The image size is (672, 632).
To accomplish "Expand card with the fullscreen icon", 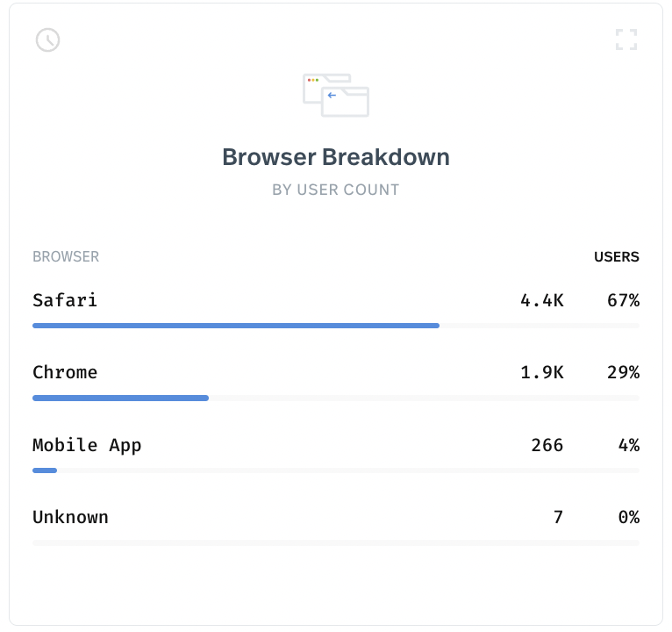I will [x=626, y=39].
